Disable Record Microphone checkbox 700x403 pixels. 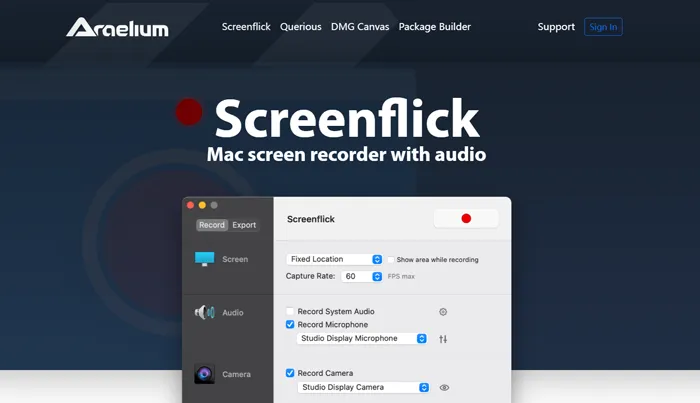290,324
